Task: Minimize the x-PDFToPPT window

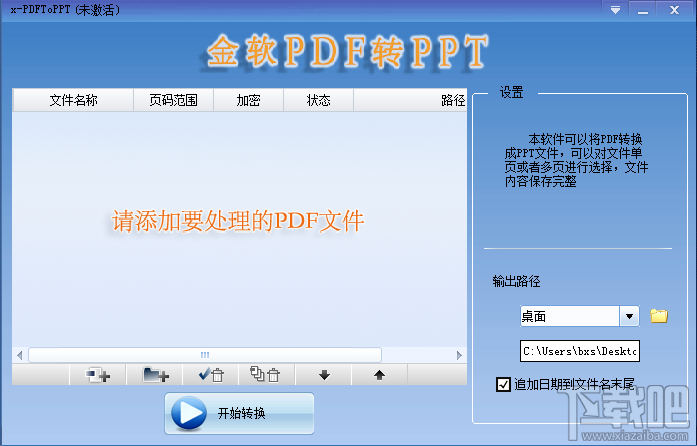Action: click(x=642, y=10)
